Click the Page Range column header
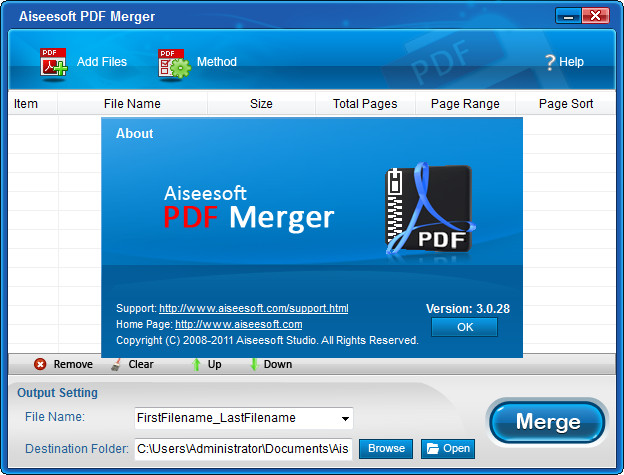This screenshot has height=475, width=624. coord(465,104)
